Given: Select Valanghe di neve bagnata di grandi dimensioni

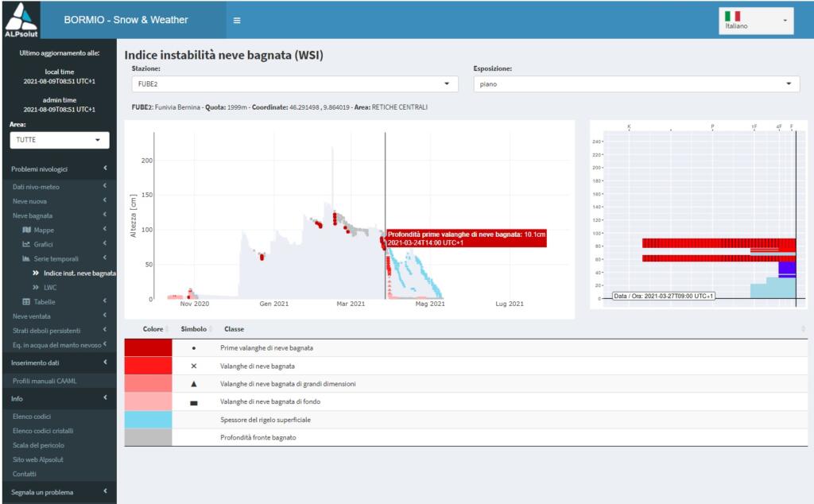Looking at the screenshot, I should click(466, 384).
